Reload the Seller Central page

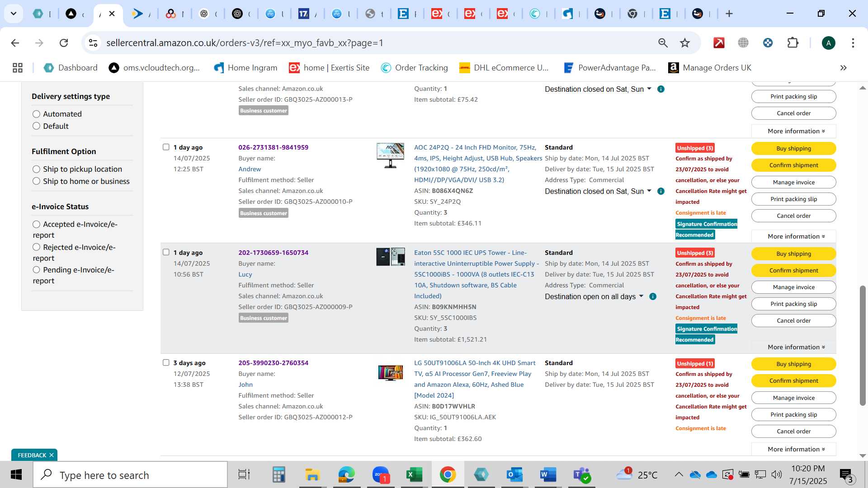[x=64, y=43]
